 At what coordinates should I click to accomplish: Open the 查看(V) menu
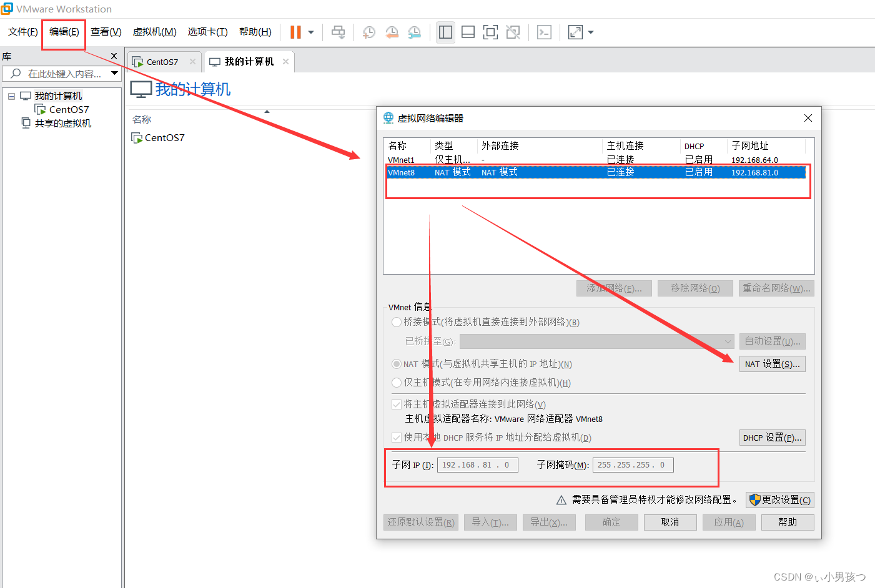[x=106, y=32]
